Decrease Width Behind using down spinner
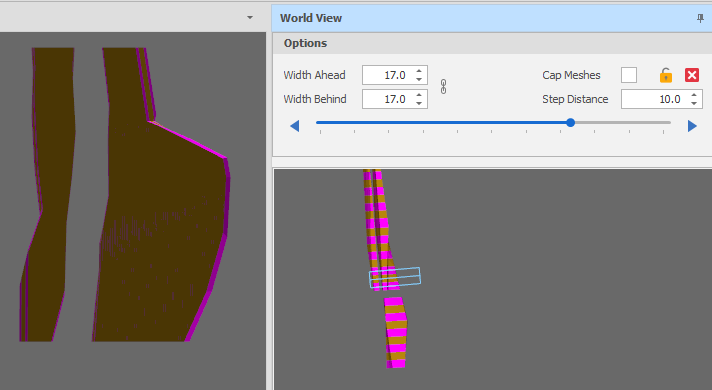Screen dimensions: 712x390 [x=419, y=104]
